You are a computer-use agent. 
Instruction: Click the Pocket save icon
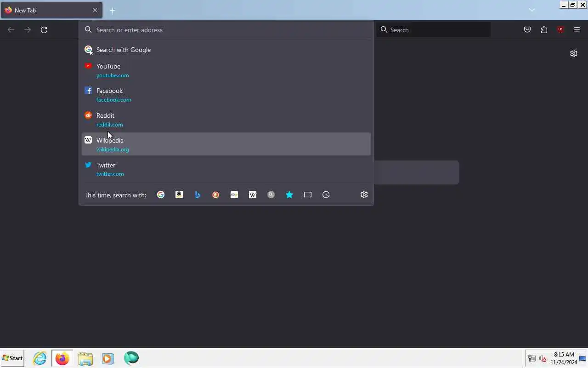pyautogui.click(x=527, y=30)
